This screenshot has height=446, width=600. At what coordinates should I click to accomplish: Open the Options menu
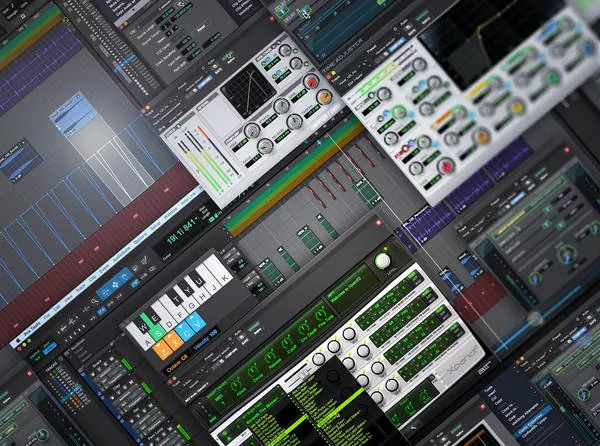pos(140,239)
